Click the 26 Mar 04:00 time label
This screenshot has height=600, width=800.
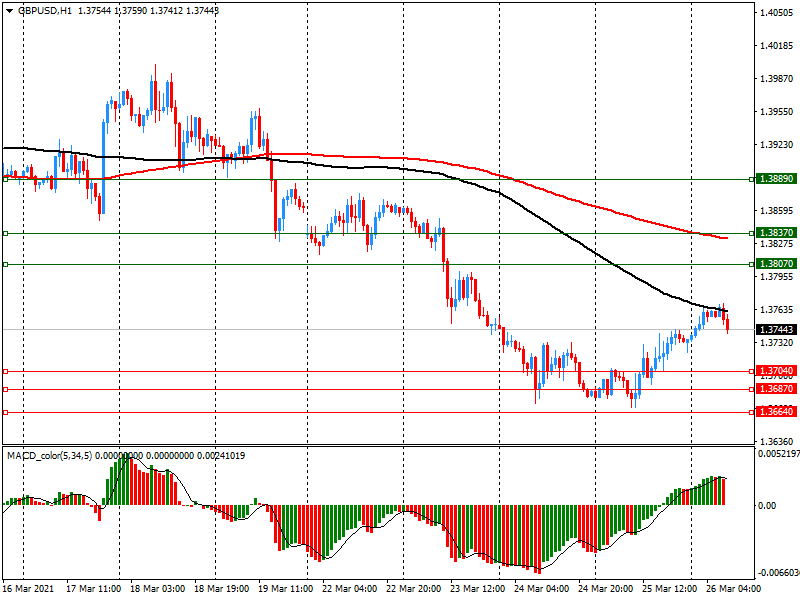(x=733, y=589)
